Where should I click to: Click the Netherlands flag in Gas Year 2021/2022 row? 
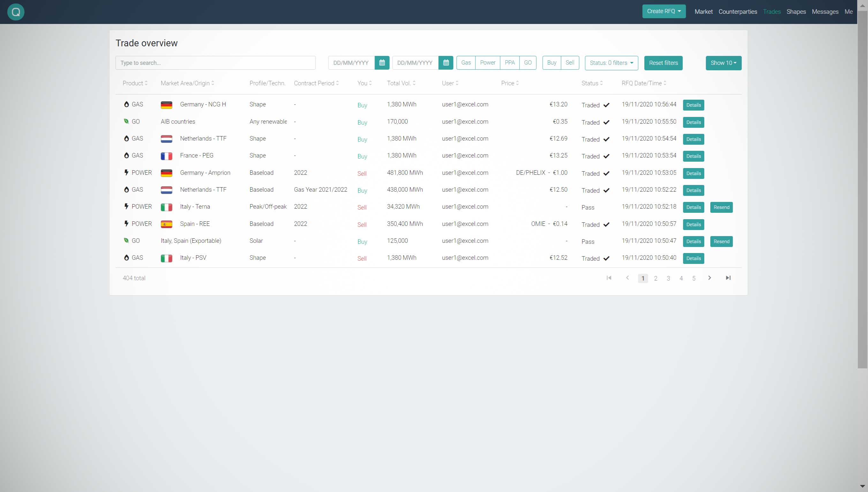click(166, 190)
